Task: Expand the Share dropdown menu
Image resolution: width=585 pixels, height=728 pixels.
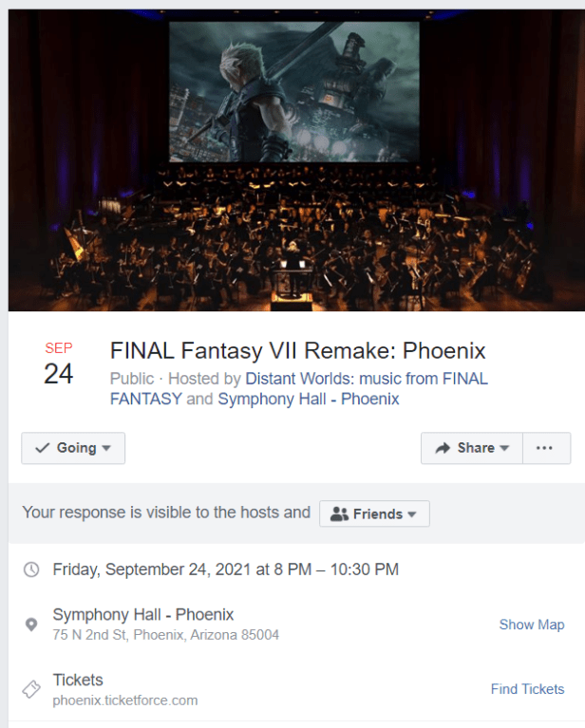Action: (x=471, y=448)
